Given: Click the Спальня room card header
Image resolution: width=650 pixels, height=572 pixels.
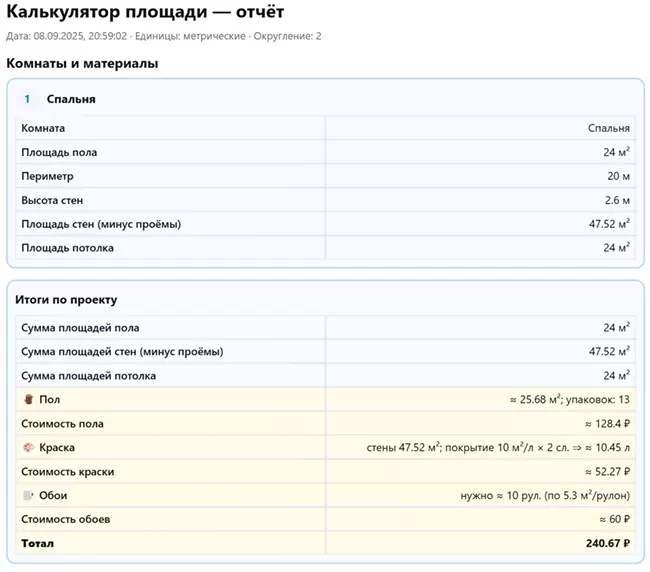Looking at the screenshot, I should click(x=71, y=99).
